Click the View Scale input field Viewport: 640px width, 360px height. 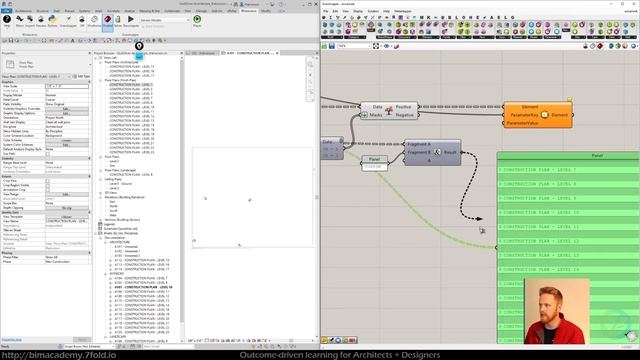67,87
